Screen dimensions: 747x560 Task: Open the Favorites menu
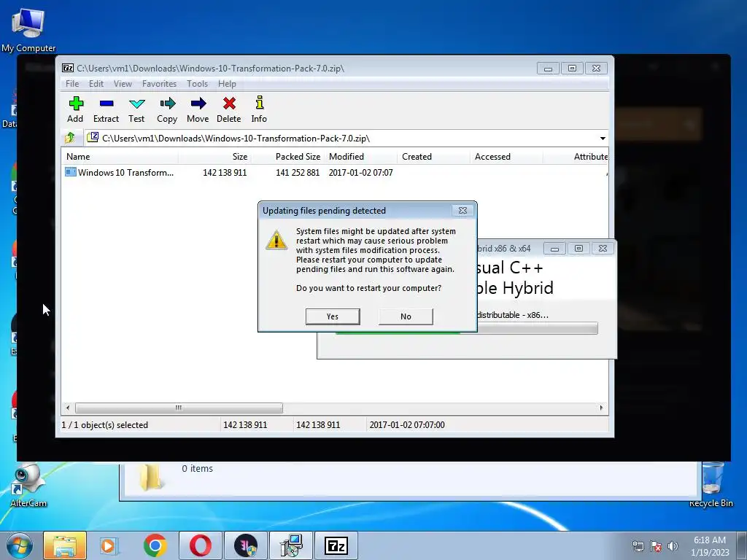(159, 84)
